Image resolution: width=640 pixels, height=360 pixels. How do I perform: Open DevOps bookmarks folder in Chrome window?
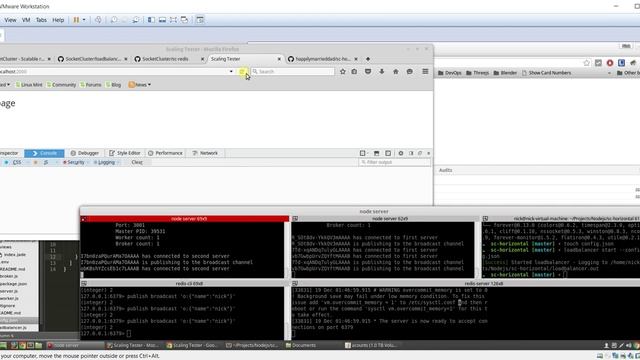pyautogui.click(x=449, y=73)
